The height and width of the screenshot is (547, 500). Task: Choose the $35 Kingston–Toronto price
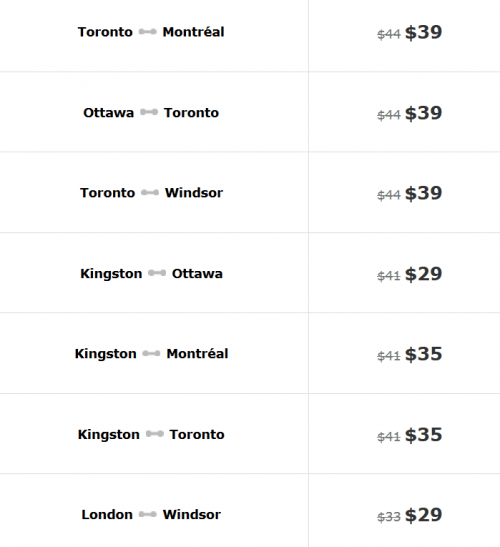pyautogui.click(x=423, y=435)
